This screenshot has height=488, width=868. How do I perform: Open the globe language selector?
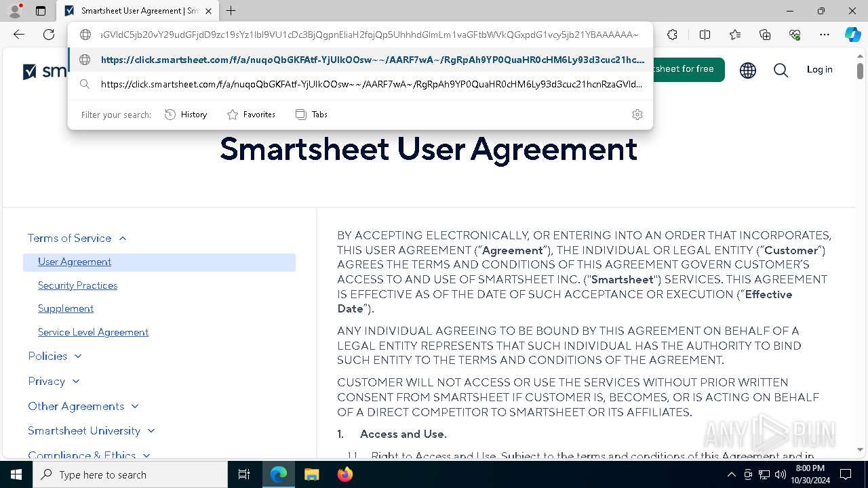pos(748,70)
